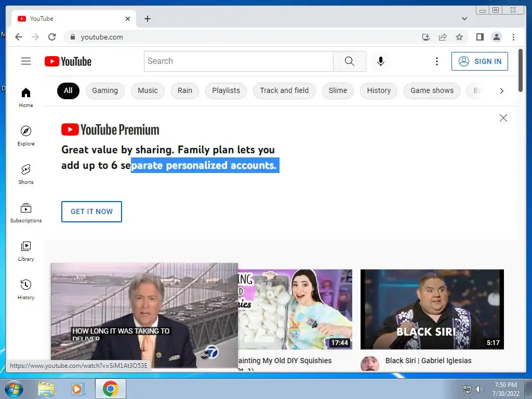The width and height of the screenshot is (532, 399).
Task: Select the All chip
Action: [x=68, y=90]
